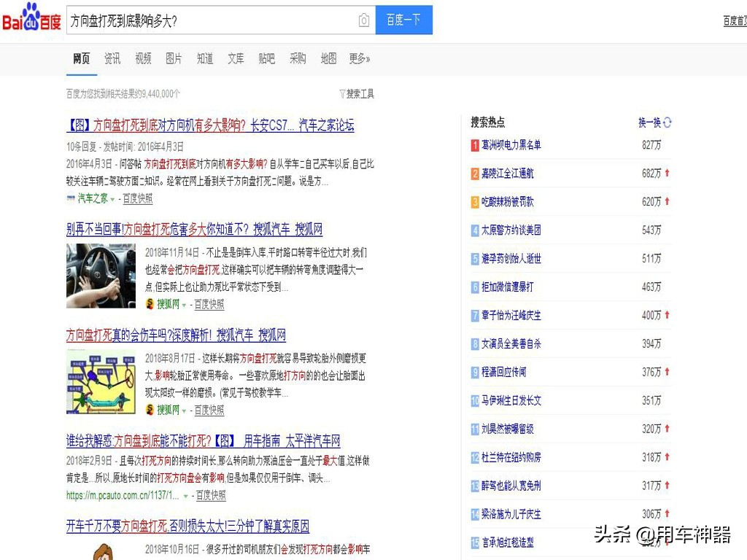Viewport: 747px width, 560px height.
Task: Open the 汽车之家论坛 search result
Action: coord(210,125)
